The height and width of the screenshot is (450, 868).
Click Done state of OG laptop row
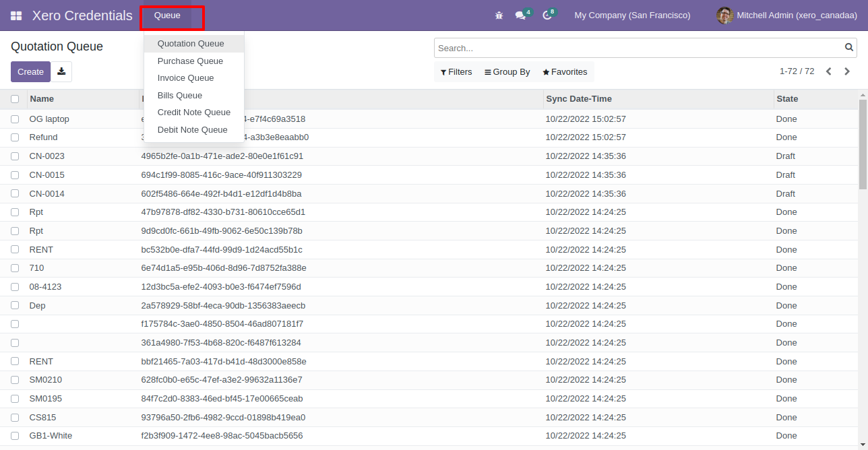(786, 119)
